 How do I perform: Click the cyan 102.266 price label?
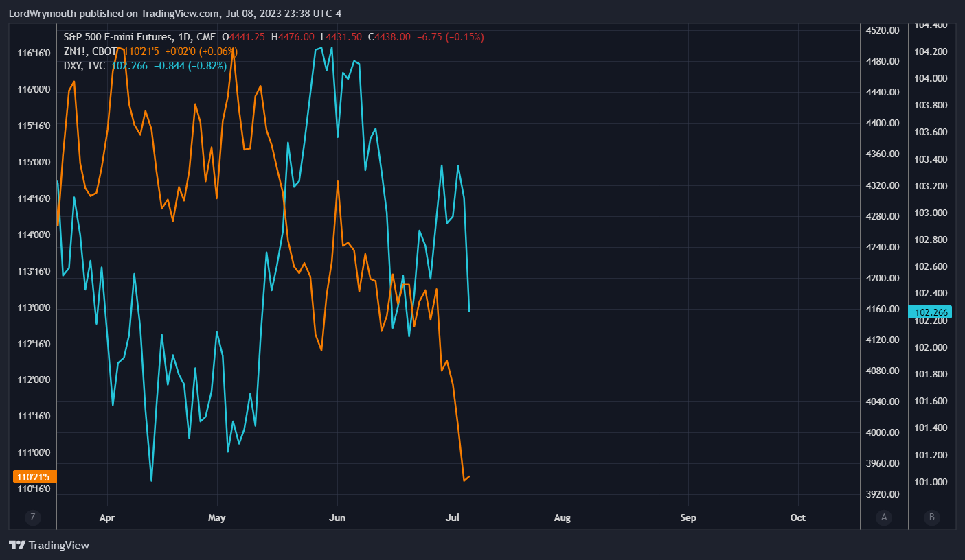pyautogui.click(x=929, y=312)
